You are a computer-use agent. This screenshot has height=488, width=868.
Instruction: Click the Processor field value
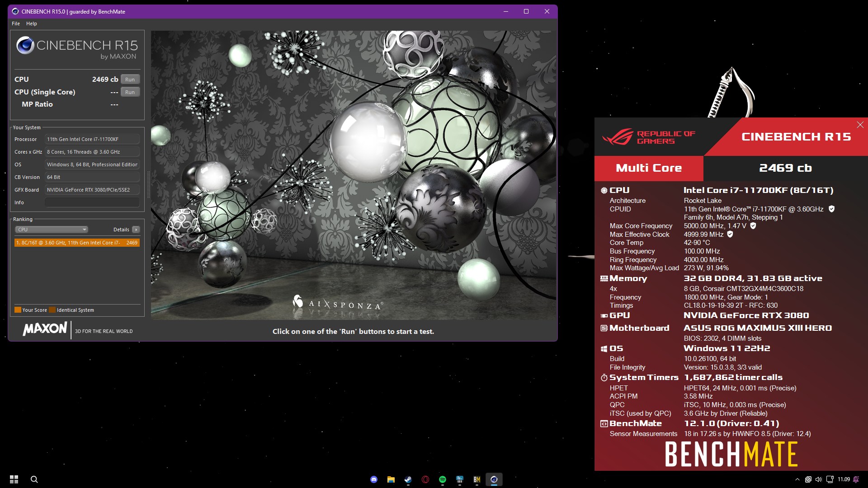(92, 139)
